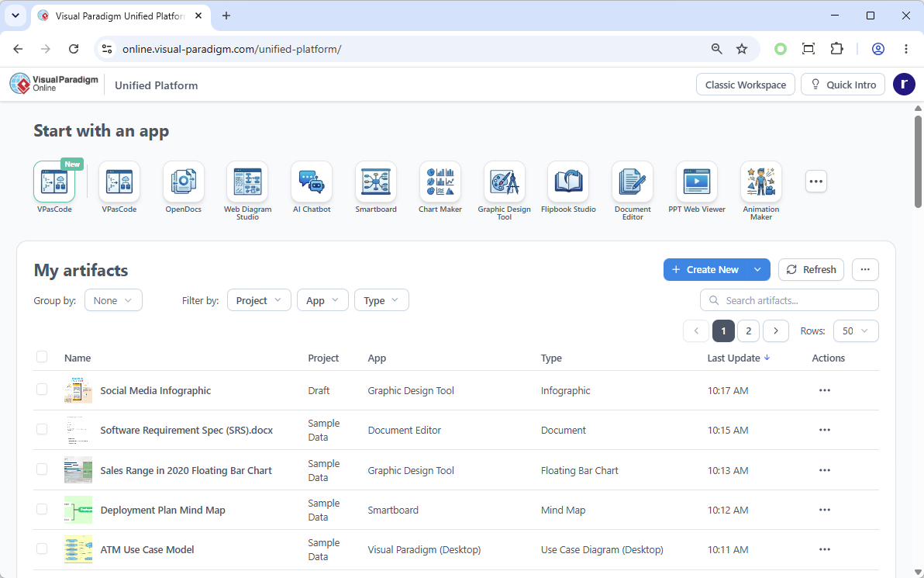Viewport: 924px width, 578px height.
Task: Open the ATM Use Case Model thumbnail
Action: click(x=78, y=549)
